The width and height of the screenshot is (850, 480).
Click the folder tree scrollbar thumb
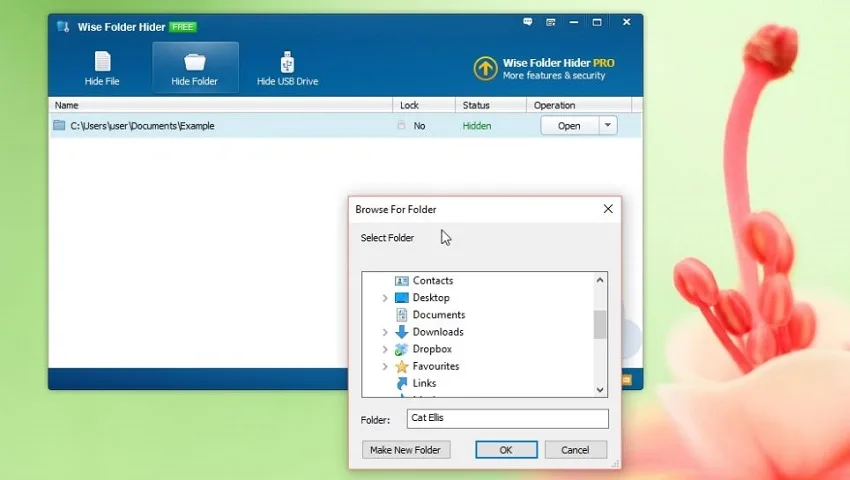click(600, 324)
